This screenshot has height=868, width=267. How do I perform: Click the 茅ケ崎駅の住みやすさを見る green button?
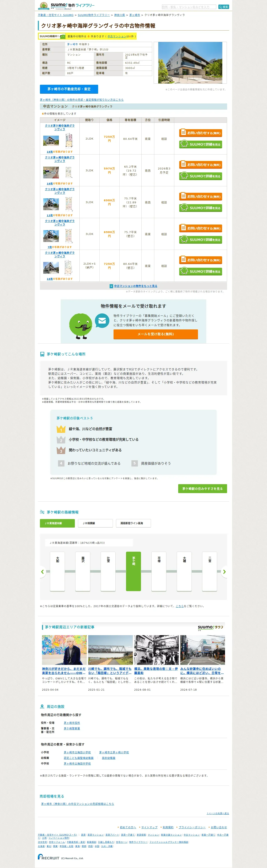point(203,489)
